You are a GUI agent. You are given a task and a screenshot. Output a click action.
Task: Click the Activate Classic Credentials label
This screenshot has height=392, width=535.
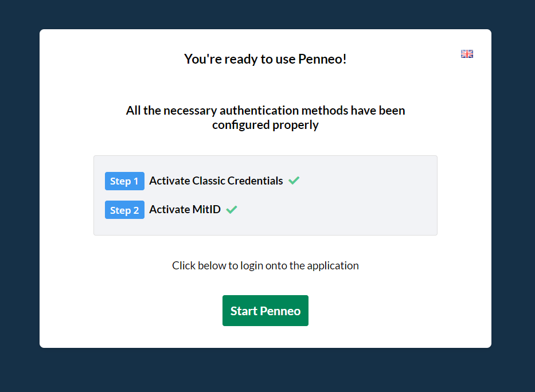click(x=216, y=181)
